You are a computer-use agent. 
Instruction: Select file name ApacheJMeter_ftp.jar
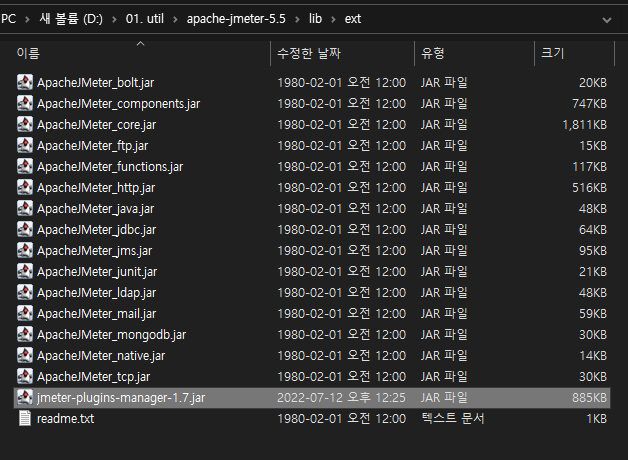tap(93, 146)
